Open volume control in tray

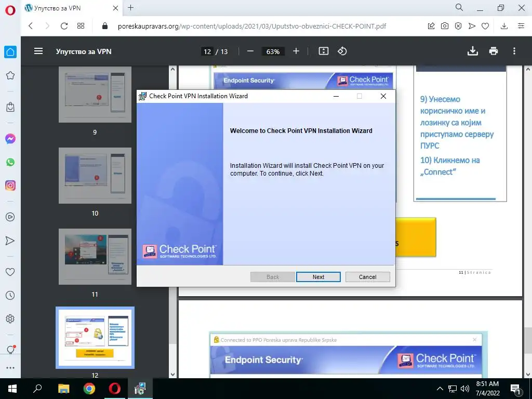pos(465,389)
